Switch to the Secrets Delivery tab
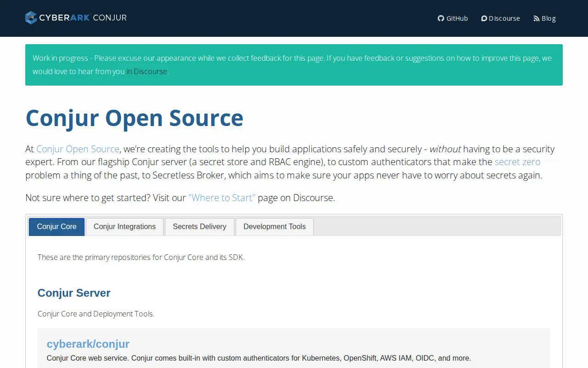588x368 pixels. point(199,227)
